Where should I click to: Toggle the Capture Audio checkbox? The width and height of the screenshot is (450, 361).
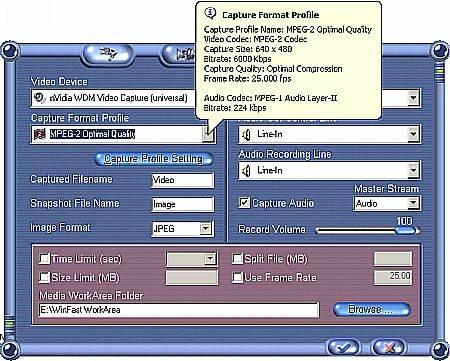[x=244, y=202]
